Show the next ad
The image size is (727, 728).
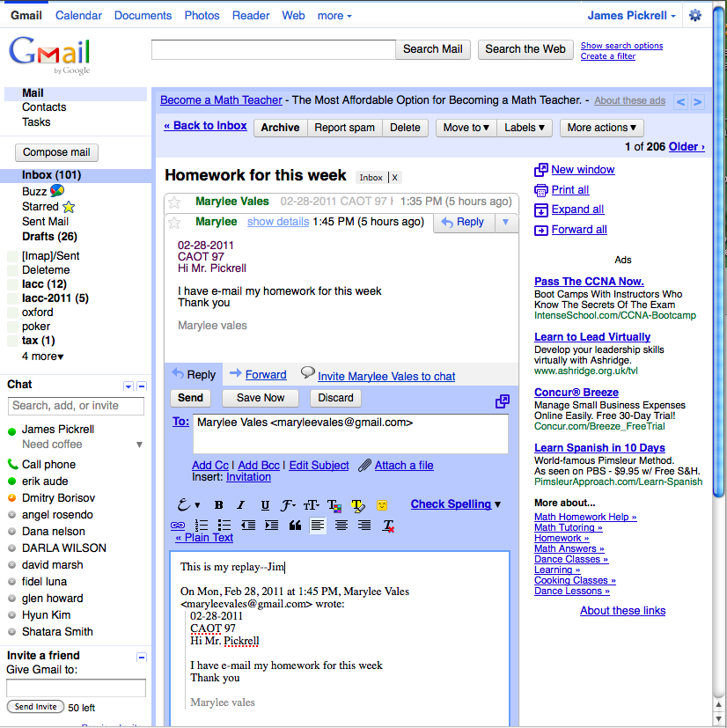click(697, 102)
